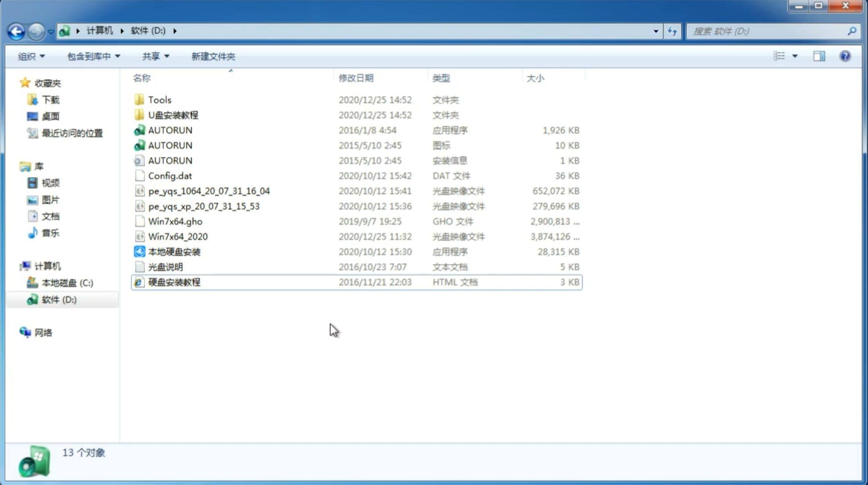The width and height of the screenshot is (868, 485).
Task: Open Win7x64.gho ghost file
Action: tap(175, 221)
